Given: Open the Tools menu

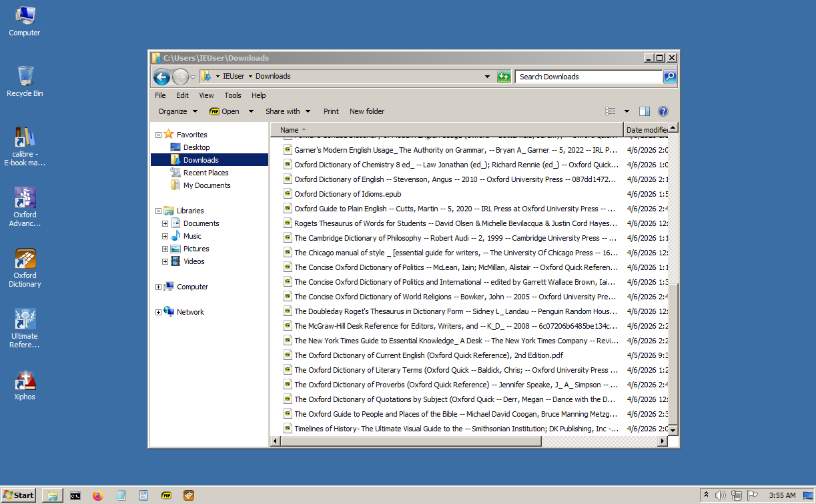Looking at the screenshot, I should tap(233, 95).
